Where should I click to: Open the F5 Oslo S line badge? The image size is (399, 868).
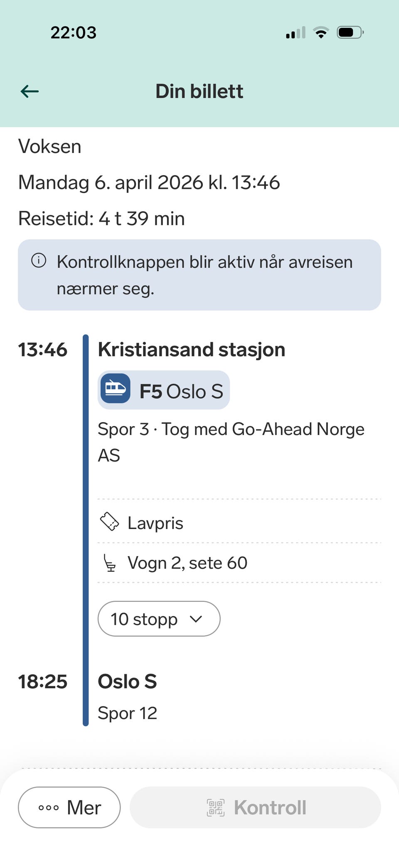pyautogui.click(x=164, y=390)
